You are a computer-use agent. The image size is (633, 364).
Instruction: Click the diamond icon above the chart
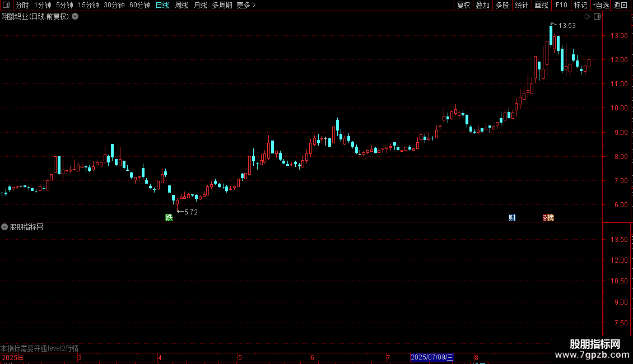pos(587,17)
